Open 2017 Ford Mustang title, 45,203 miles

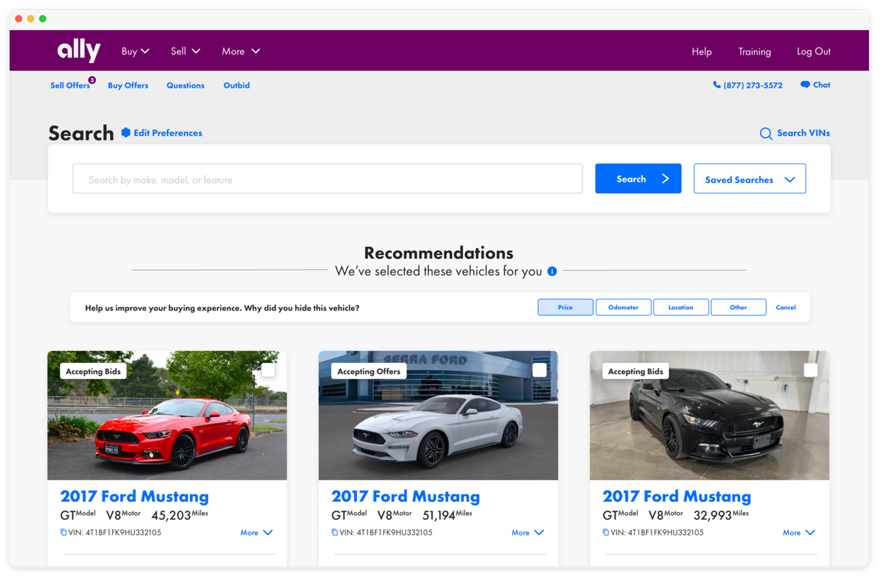click(134, 497)
